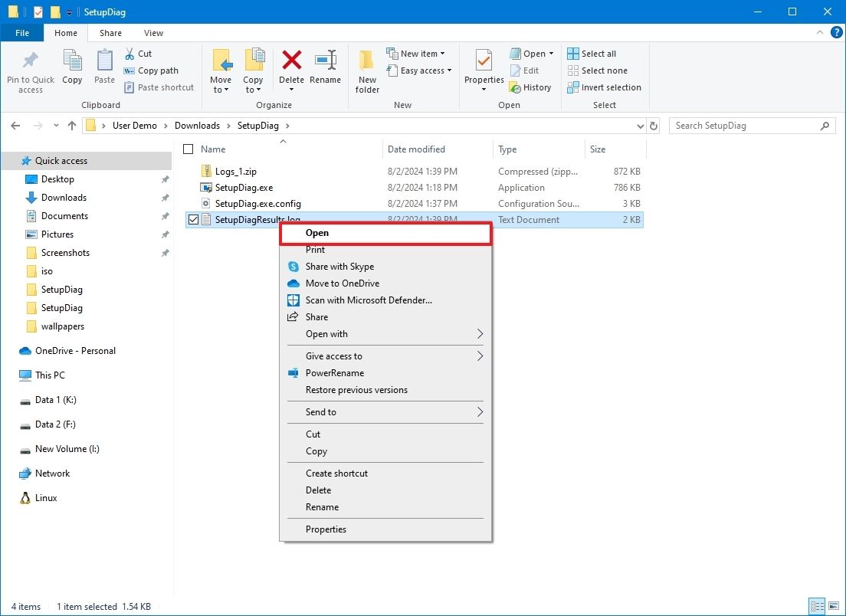Click the History icon in the Open group
The width and height of the screenshot is (846, 616).
point(531,87)
